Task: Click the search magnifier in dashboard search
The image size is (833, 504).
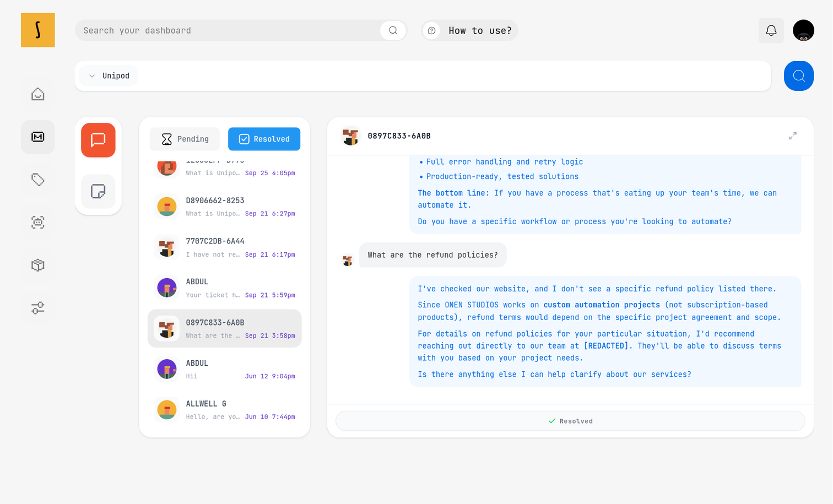Action: coord(393,30)
